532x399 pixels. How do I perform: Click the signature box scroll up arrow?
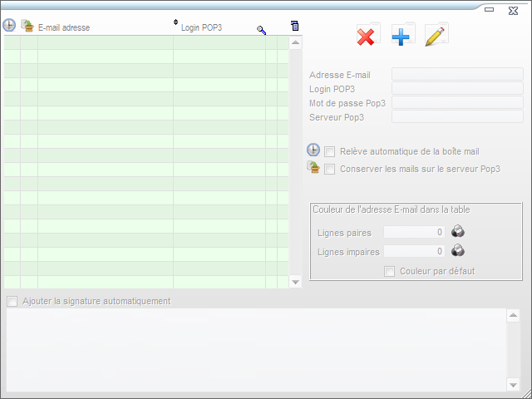tap(513, 316)
